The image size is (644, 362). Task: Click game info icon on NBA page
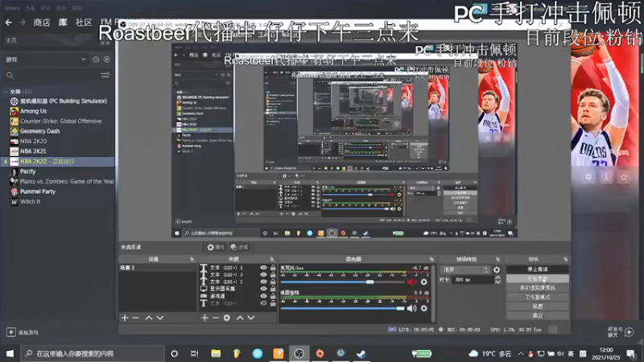pos(606,177)
